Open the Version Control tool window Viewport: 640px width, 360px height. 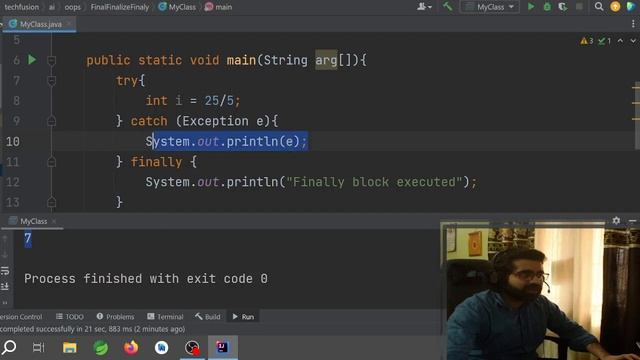pyautogui.click(x=20, y=317)
